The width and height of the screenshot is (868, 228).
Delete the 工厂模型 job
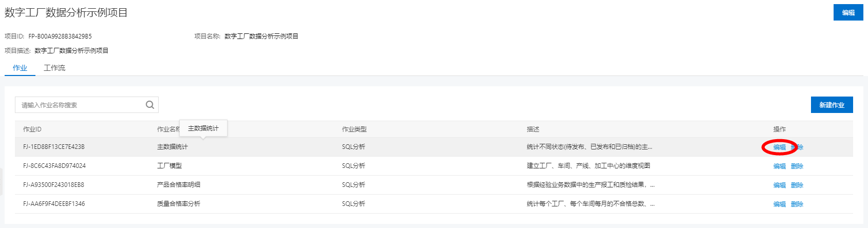click(797, 166)
